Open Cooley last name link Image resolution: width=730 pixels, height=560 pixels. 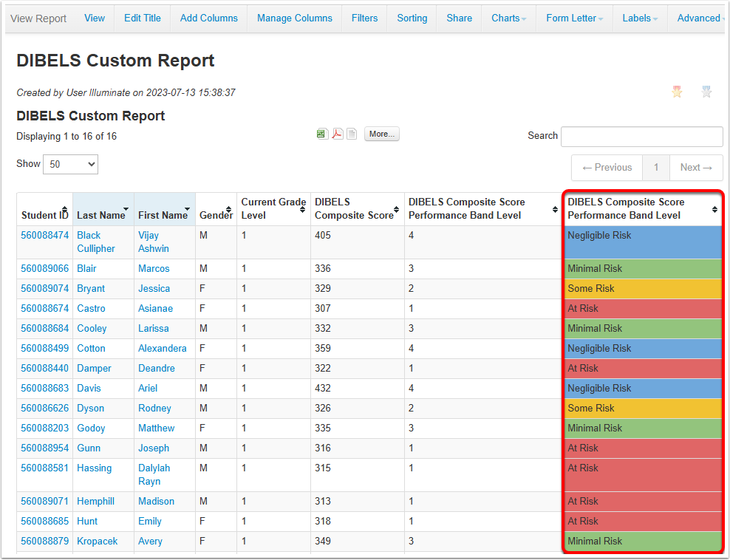click(x=92, y=329)
